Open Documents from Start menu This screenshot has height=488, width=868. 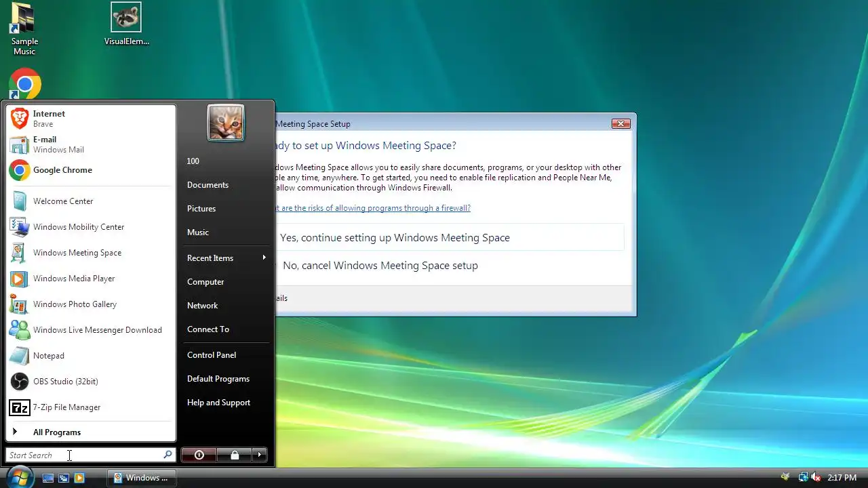226,185
